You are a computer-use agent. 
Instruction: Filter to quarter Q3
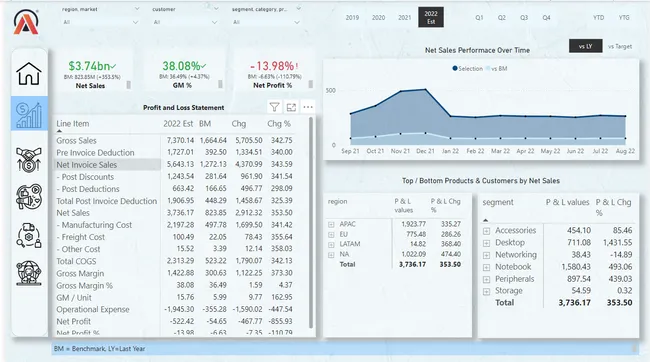(x=524, y=17)
